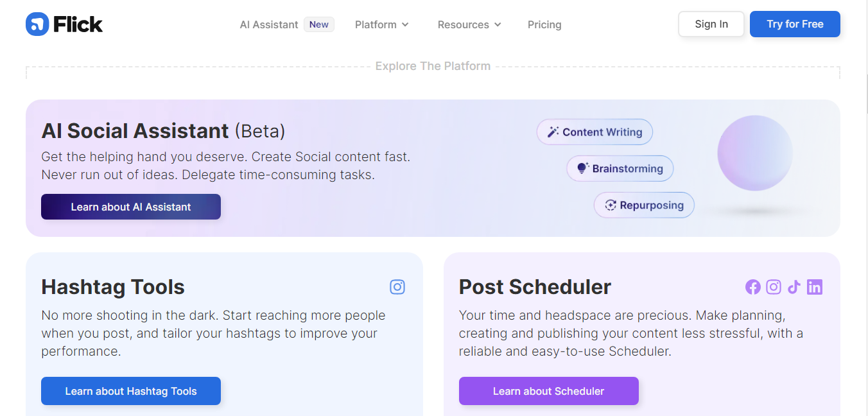Click the TikTok icon in Post Scheduler card
Screen dimensions: 868x416
[x=794, y=287]
